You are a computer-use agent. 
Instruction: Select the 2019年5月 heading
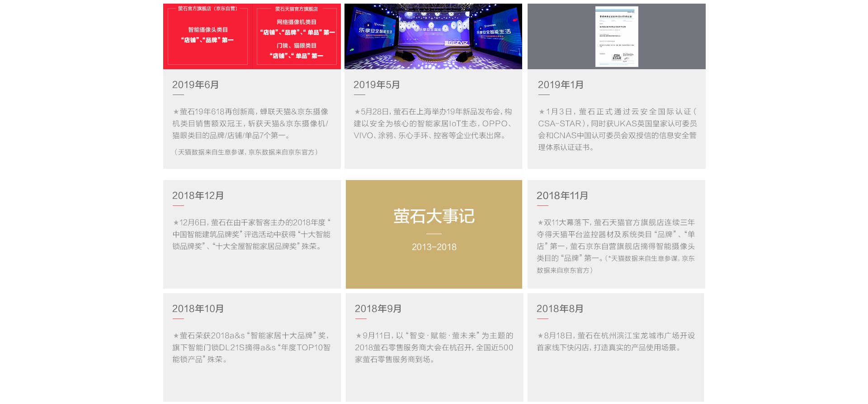(377, 85)
